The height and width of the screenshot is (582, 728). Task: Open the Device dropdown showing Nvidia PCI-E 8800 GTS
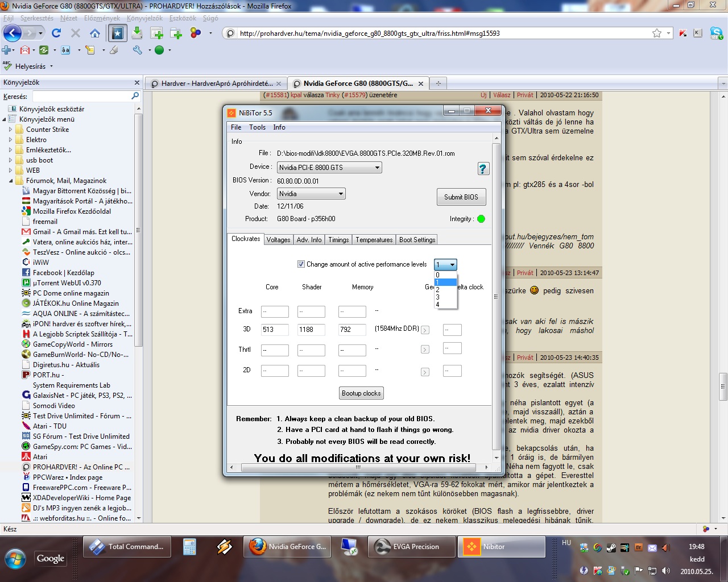(329, 168)
